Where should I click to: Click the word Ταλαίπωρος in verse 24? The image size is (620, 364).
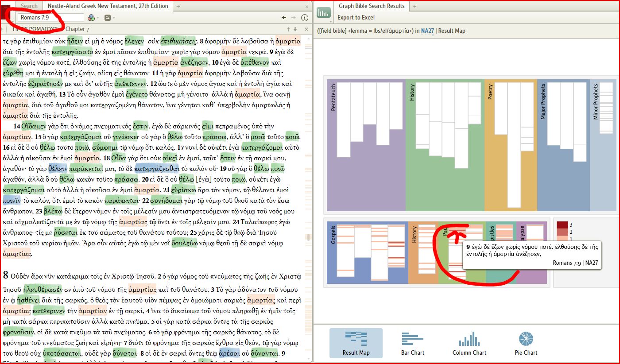click(259, 222)
